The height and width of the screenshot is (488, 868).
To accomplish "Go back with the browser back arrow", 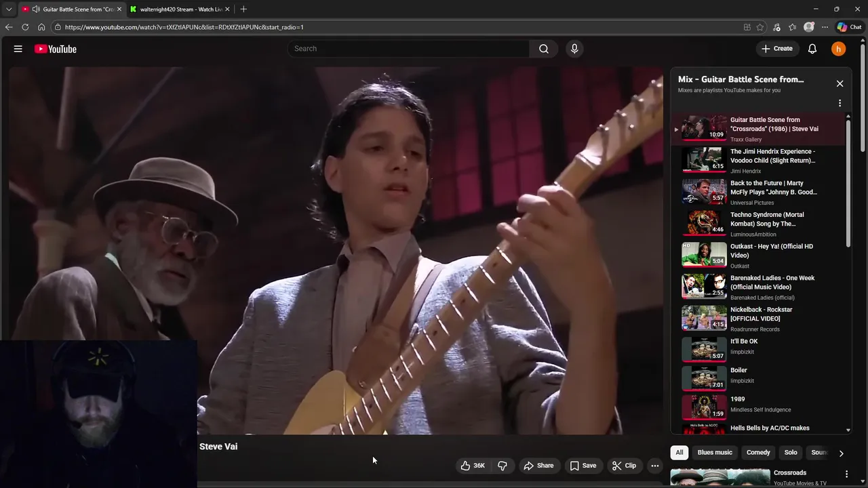I will 9,27.
